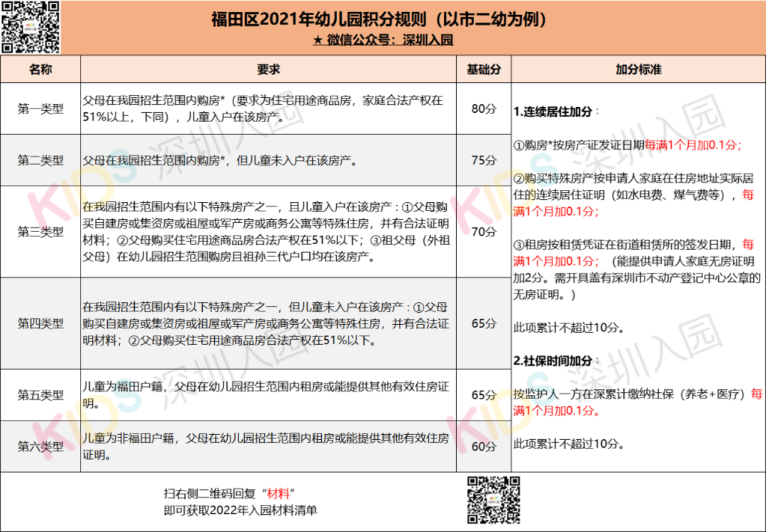Viewport: 766px width, 532px height.
Task: Click the 第二类型 requirement text 儿童未入户在该房产
Action: [x=220, y=160]
